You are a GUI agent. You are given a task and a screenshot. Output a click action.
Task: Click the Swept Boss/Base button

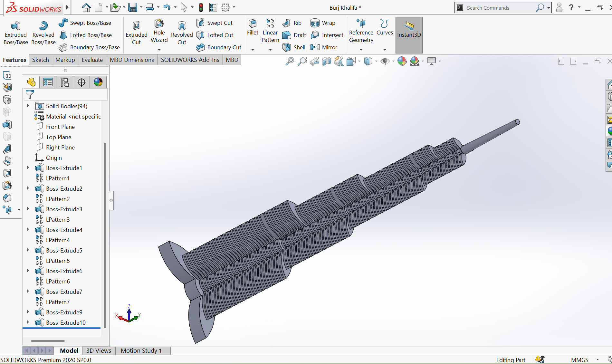coord(85,23)
